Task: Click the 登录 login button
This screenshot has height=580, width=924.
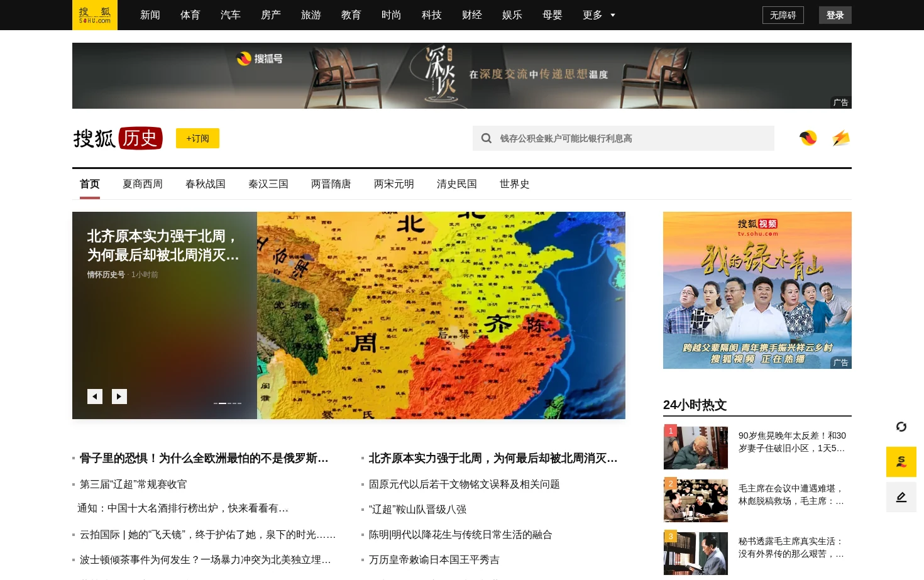Action: 835,15
